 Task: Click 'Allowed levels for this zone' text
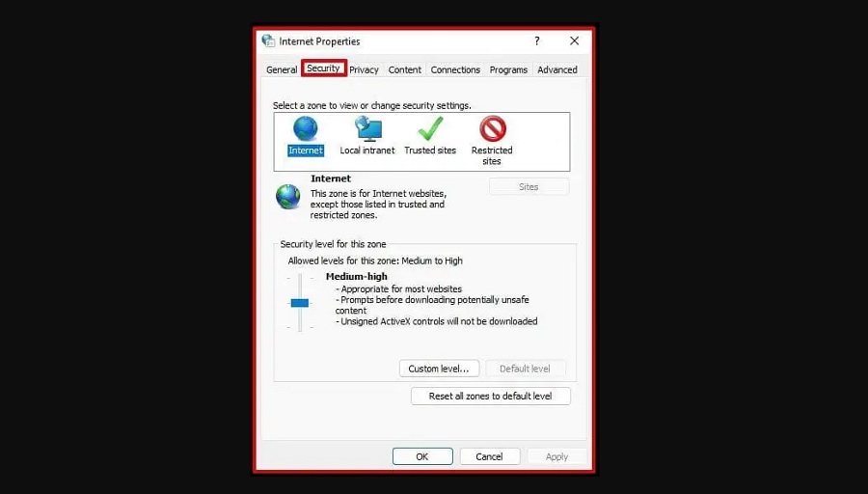375,261
